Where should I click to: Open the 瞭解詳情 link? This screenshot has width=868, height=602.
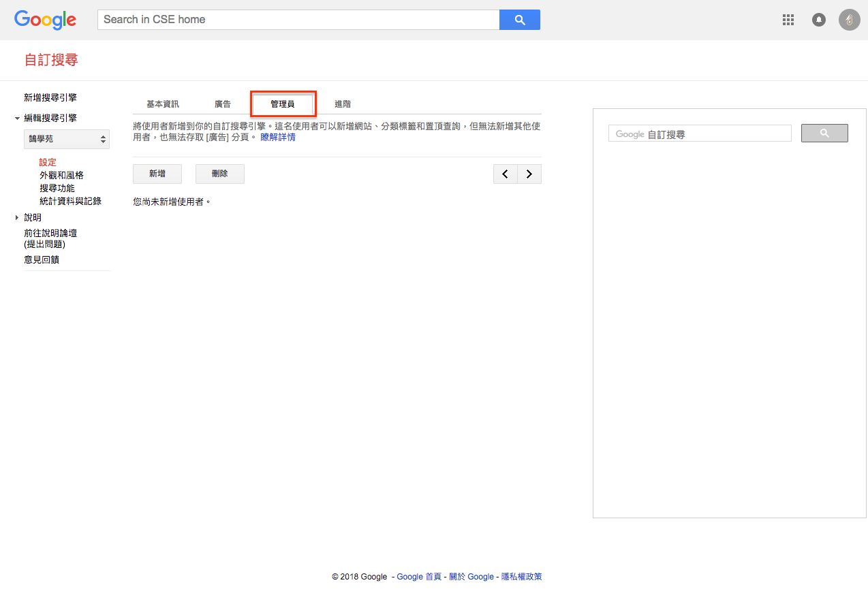click(x=278, y=138)
